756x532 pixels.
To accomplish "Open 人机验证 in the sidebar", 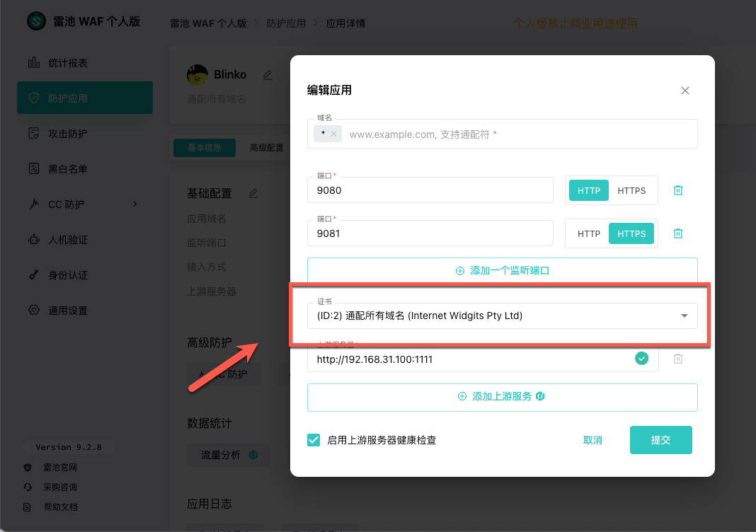I will click(x=85, y=240).
